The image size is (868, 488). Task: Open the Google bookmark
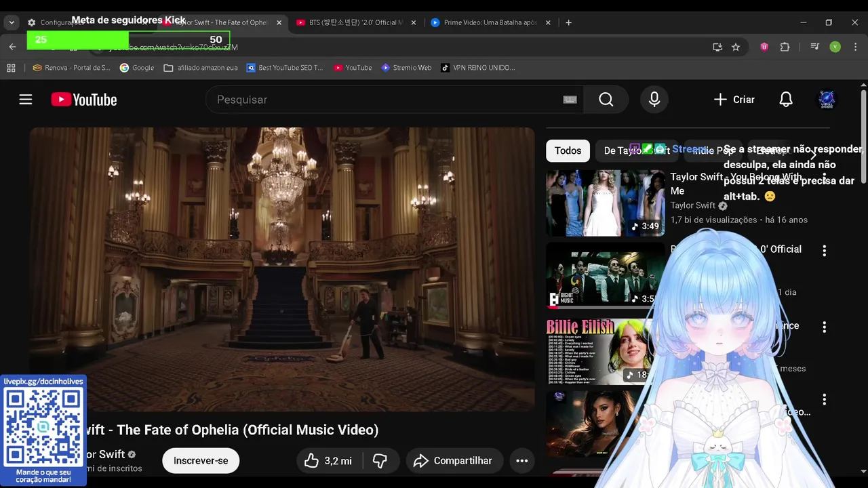pyautogui.click(x=137, y=68)
